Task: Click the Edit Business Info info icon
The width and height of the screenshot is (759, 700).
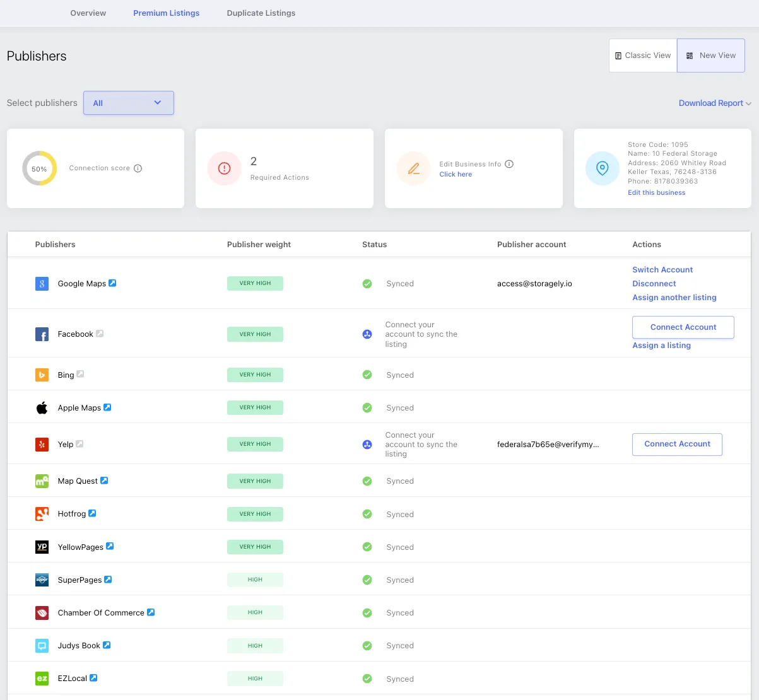Action: pos(509,164)
